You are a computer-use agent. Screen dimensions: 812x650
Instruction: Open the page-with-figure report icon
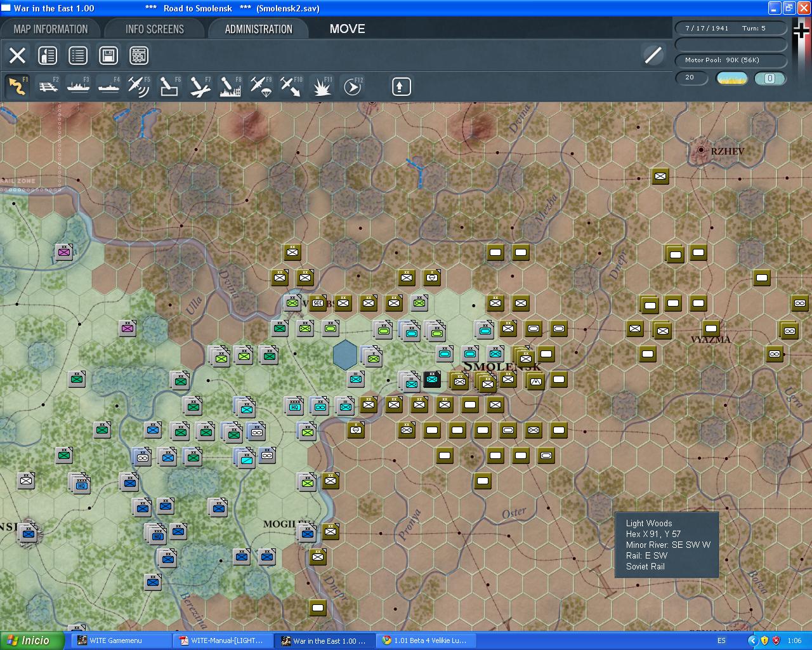48,55
